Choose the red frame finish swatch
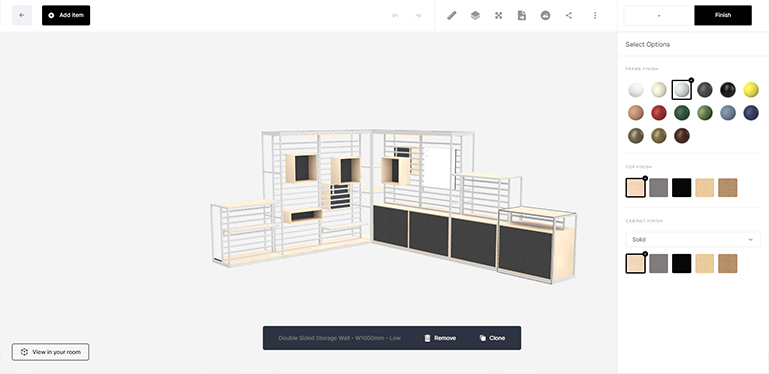The width and height of the screenshot is (769, 374). (659, 113)
